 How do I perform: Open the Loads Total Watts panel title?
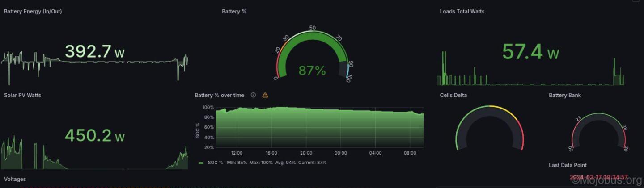(x=462, y=12)
